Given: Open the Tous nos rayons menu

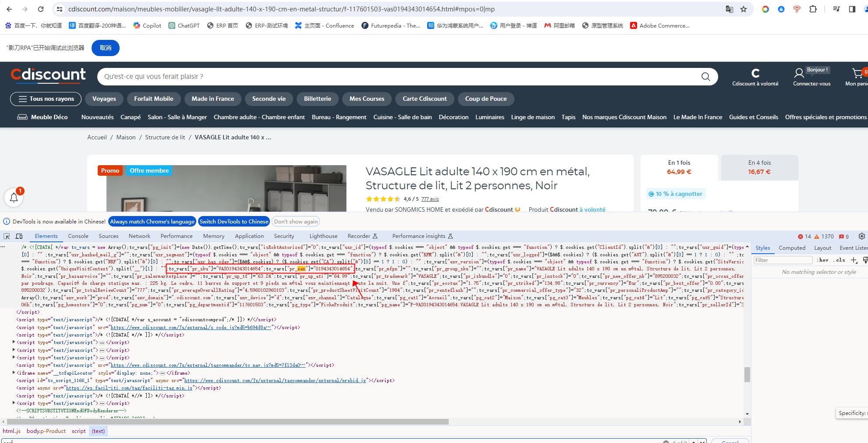Looking at the screenshot, I should 46,99.
